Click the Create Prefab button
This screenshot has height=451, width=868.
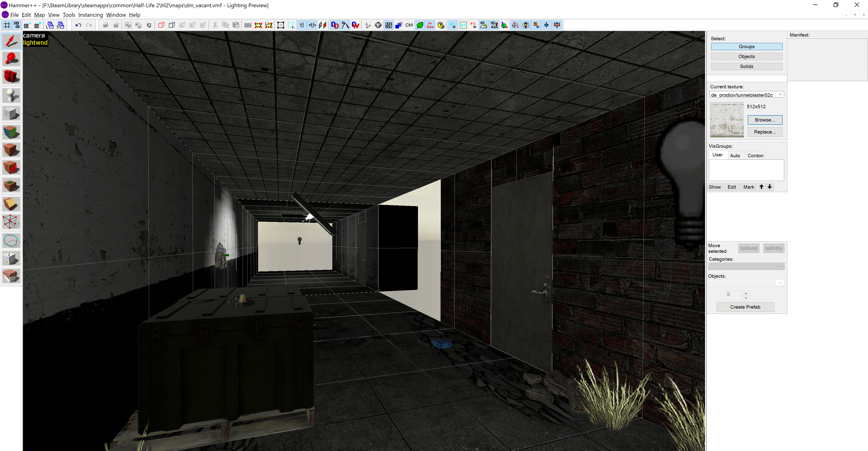745,307
